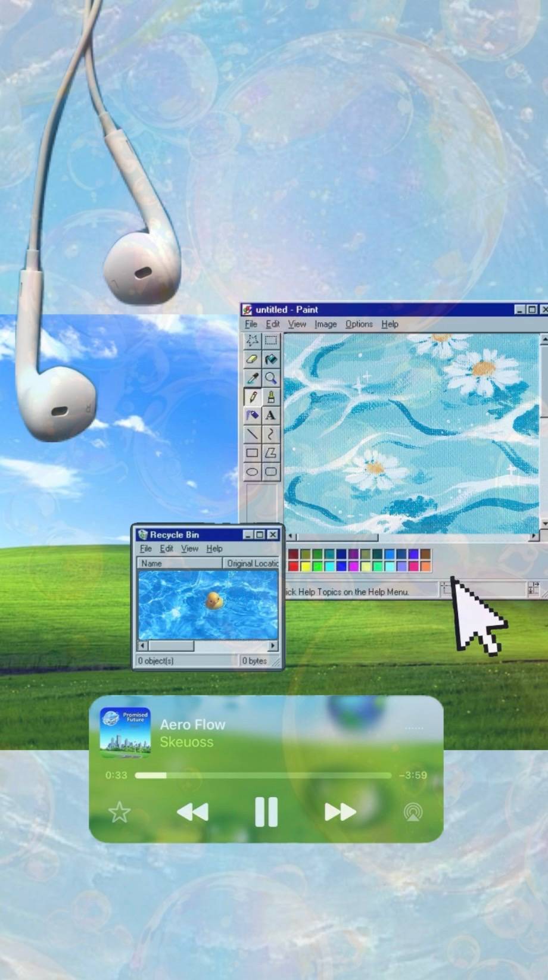Screen dimensions: 548x980
Task: Pick the bright yellow color swatch
Action: click(x=305, y=566)
